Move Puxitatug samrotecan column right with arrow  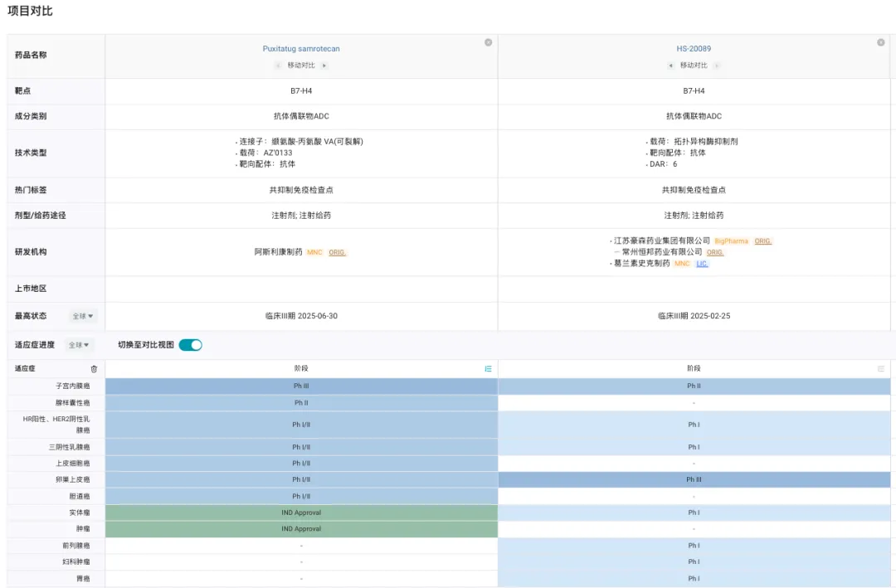[324, 66]
